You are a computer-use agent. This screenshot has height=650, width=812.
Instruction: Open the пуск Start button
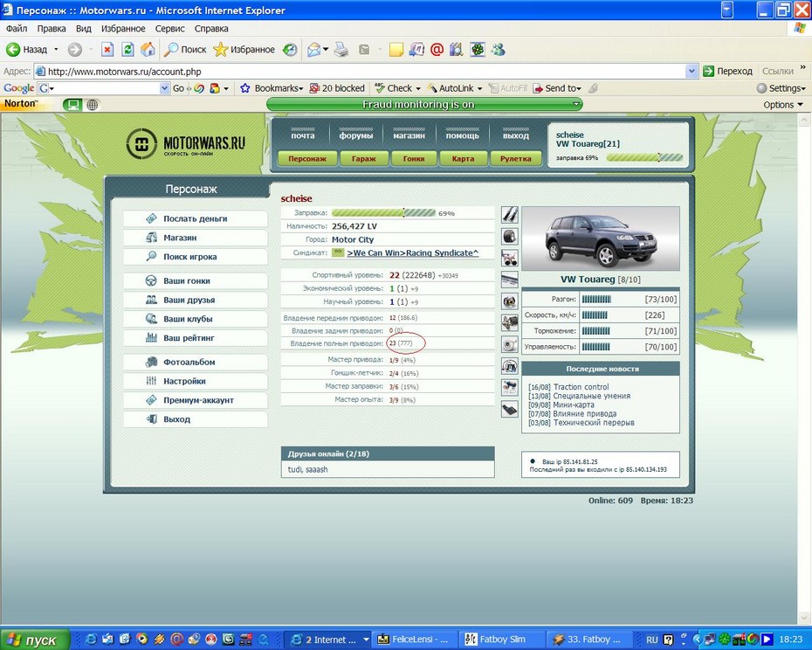click(34, 640)
